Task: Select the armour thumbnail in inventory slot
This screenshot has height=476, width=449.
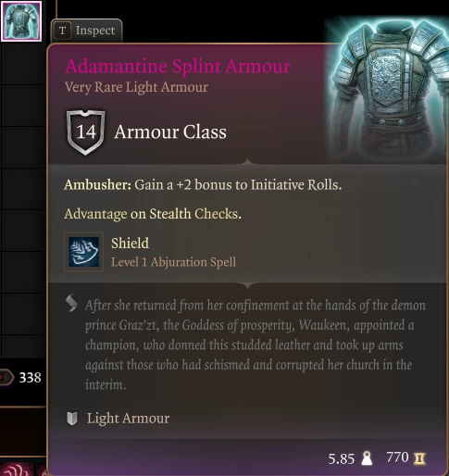Action: pos(21,21)
